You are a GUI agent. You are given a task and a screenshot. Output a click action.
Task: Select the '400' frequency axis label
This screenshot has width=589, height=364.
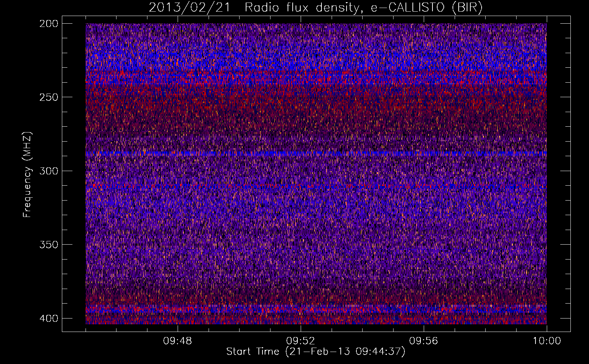point(48,318)
